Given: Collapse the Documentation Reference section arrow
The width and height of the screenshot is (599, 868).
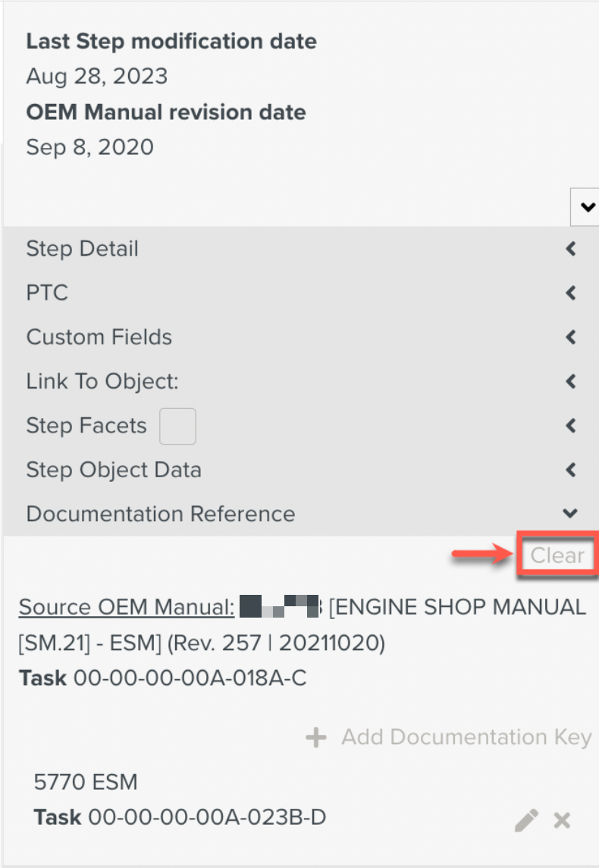Looking at the screenshot, I should 571,514.
